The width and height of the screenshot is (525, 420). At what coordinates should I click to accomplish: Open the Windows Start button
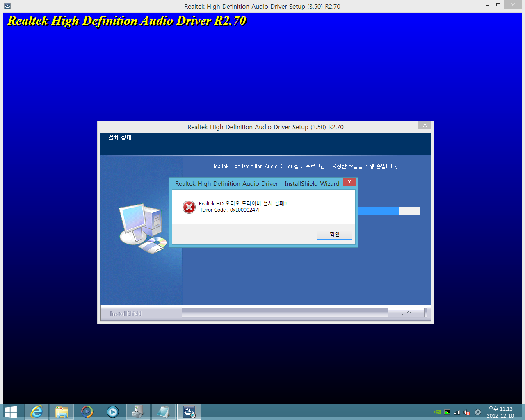coord(10,412)
